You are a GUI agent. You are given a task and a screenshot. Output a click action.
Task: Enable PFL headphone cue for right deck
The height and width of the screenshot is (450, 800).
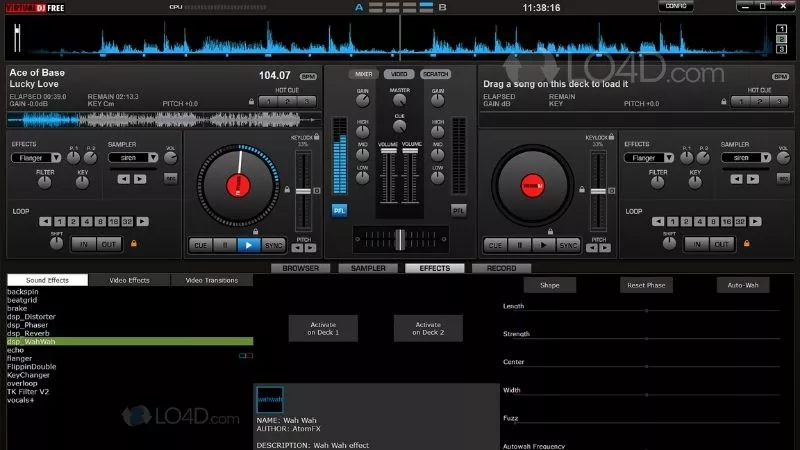point(459,210)
